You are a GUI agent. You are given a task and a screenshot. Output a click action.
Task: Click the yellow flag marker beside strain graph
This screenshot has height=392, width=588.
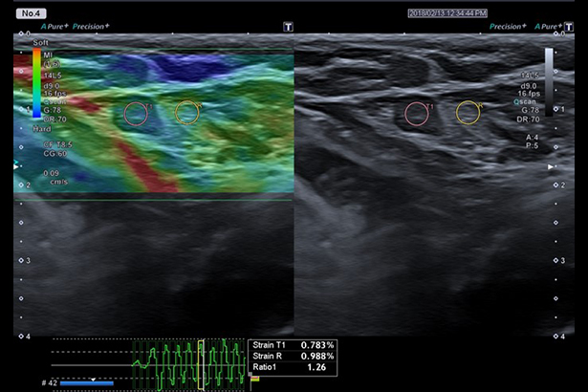254,379
